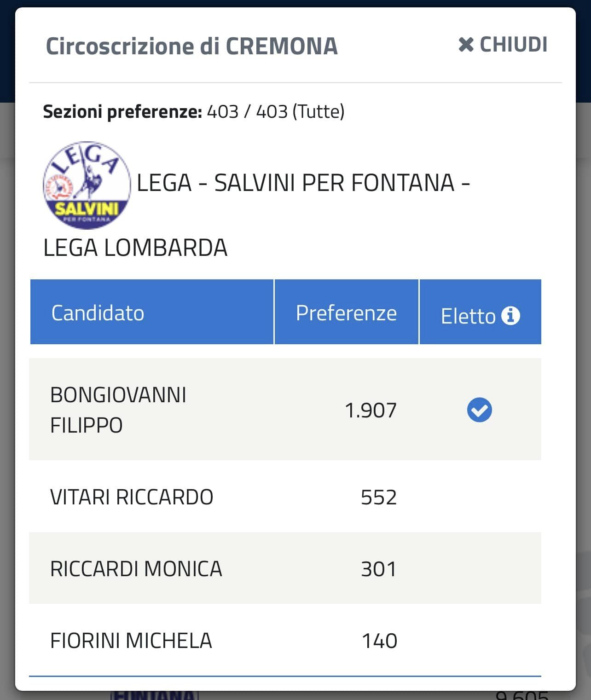Click the 552 preference count
The image size is (591, 700).
[379, 498]
